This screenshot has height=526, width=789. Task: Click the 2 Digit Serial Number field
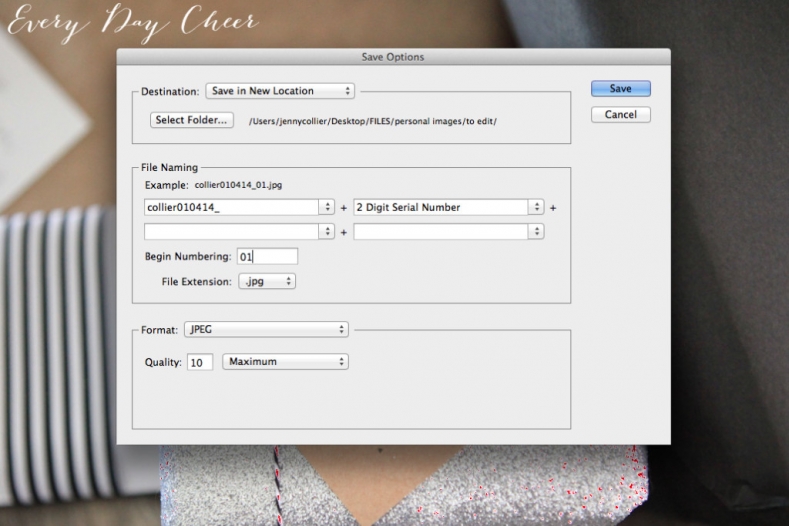click(x=440, y=207)
